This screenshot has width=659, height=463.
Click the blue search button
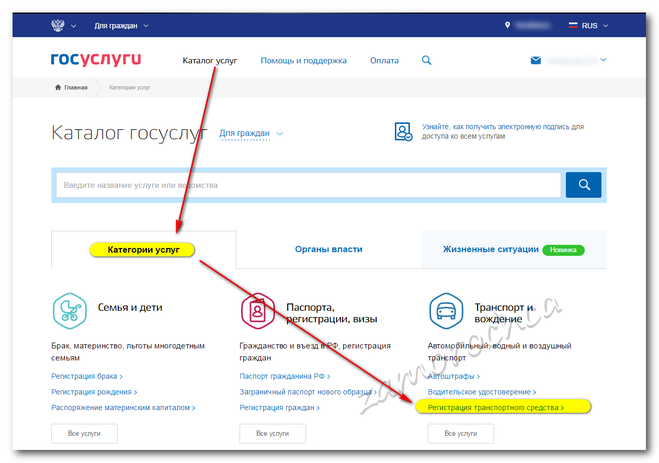coord(583,185)
